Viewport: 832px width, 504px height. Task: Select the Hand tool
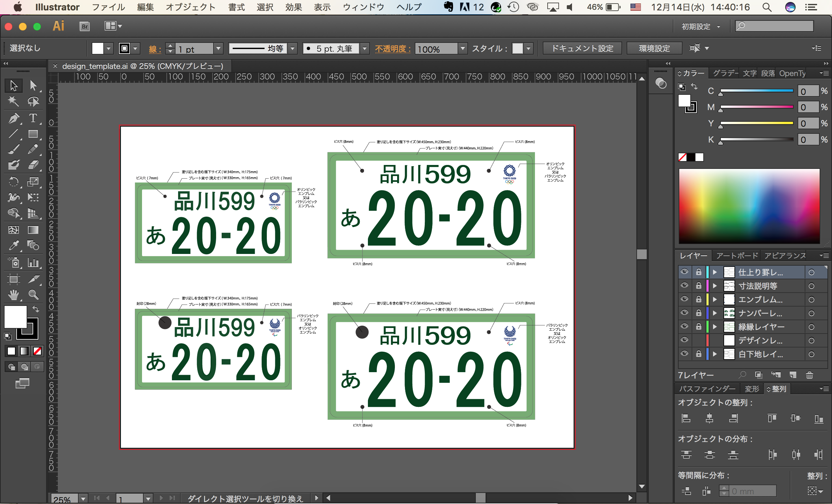pos(14,295)
